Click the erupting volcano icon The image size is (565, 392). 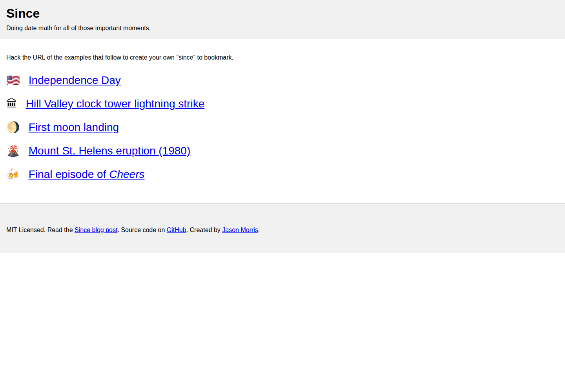tap(13, 151)
